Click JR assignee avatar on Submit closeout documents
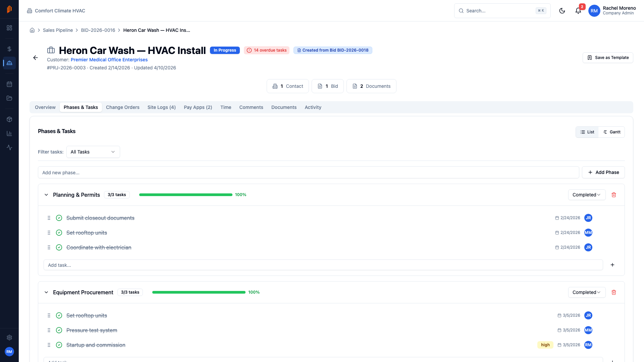The height and width of the screenshot is (362, 644). pyautogui.click(x=588, y=218)
